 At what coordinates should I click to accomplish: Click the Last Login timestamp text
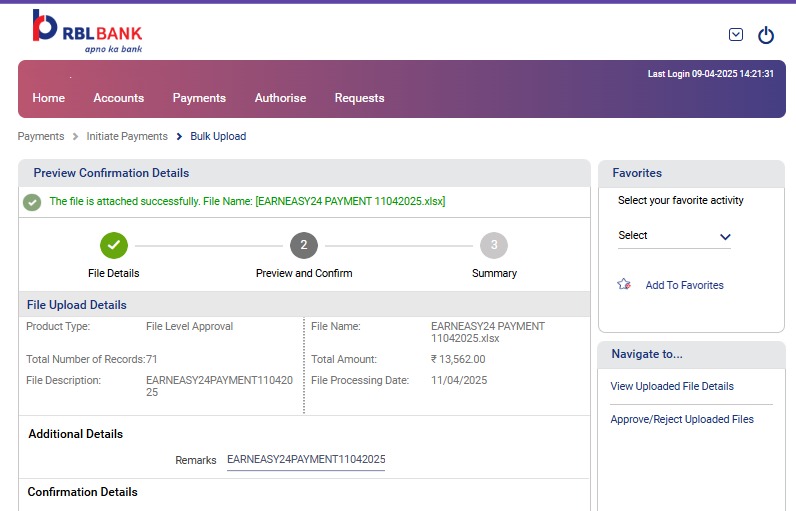710,74
